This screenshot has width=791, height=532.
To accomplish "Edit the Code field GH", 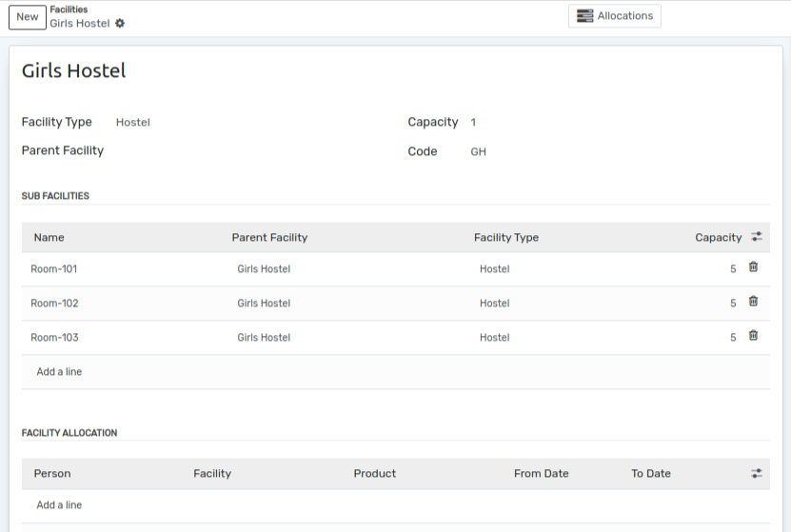I will tap(609, 152).
